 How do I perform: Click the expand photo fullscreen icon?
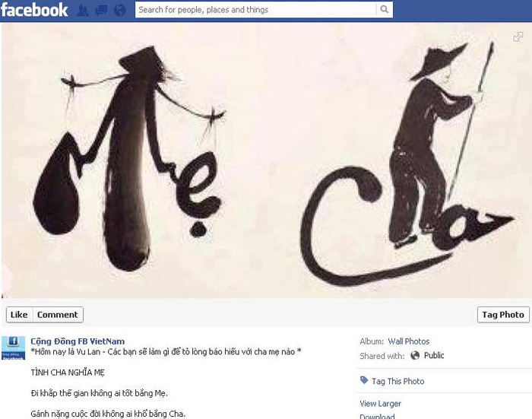(518, 37)
